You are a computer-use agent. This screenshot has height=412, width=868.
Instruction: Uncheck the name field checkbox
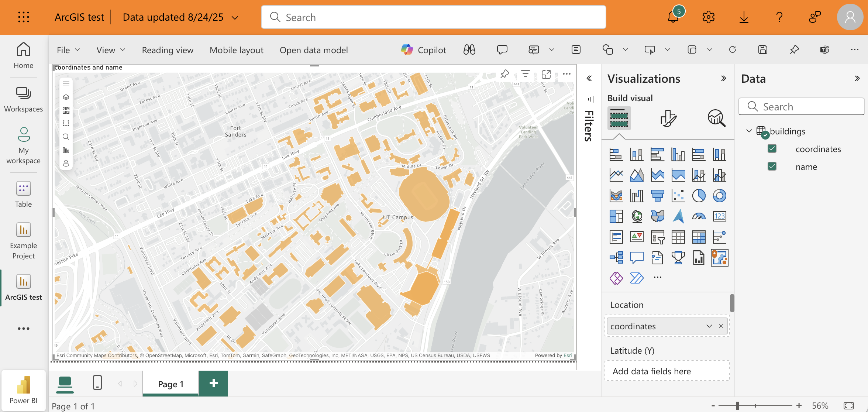pos(772,166)
